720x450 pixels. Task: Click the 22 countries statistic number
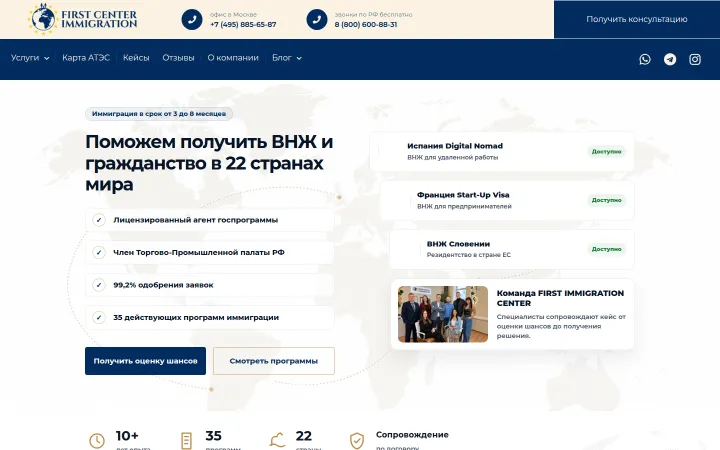click(304, 436)
